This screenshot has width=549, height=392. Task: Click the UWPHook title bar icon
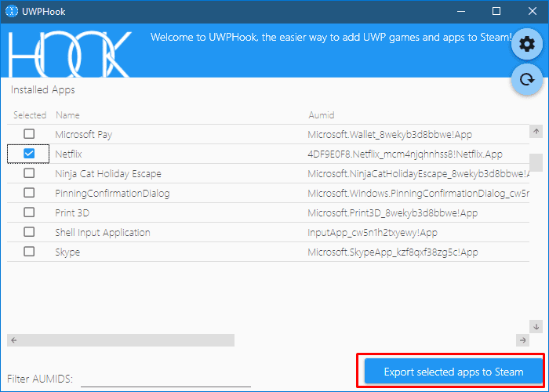(12, 11)
